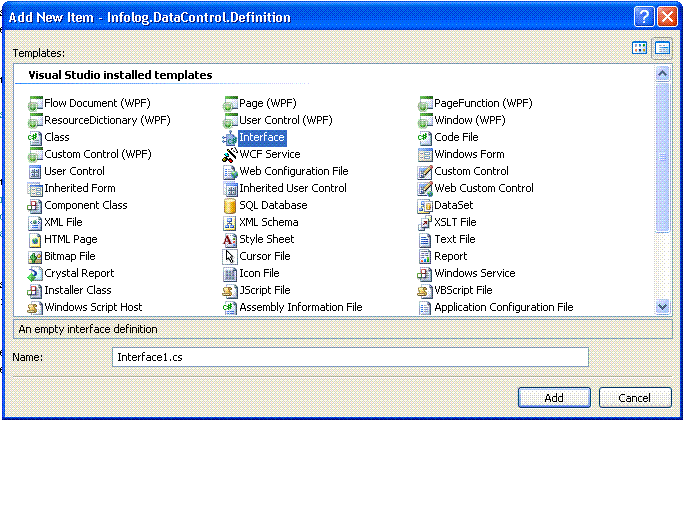Choose the Window (WPF) icon
Screen dimensions: 685x512
(425, 121)
